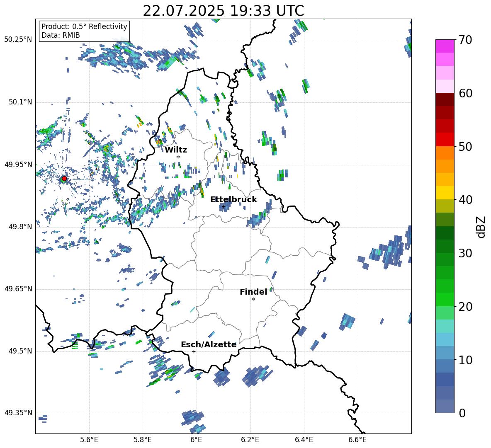Click the 'Product: 0.5° Reflectivity' text
Viewport: 491px width, 448px height.
coord(84,26)
